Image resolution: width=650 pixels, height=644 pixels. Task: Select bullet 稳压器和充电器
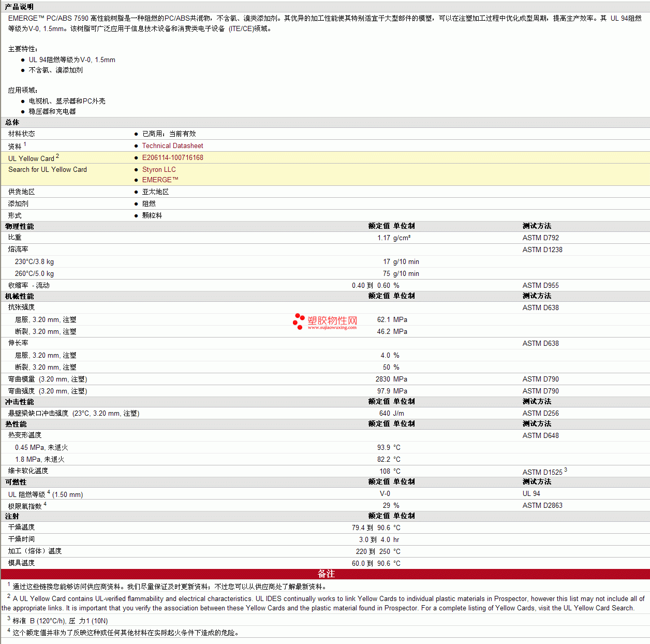52,112
